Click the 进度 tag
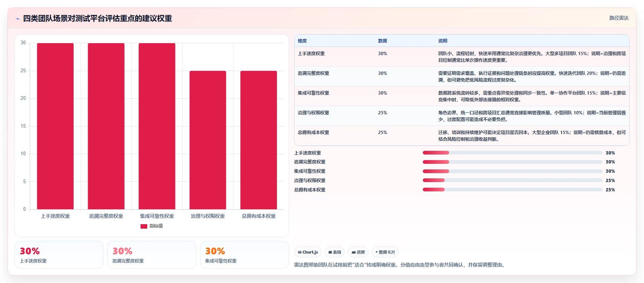Viewport: 644px width, 283px height. point(358,252)
